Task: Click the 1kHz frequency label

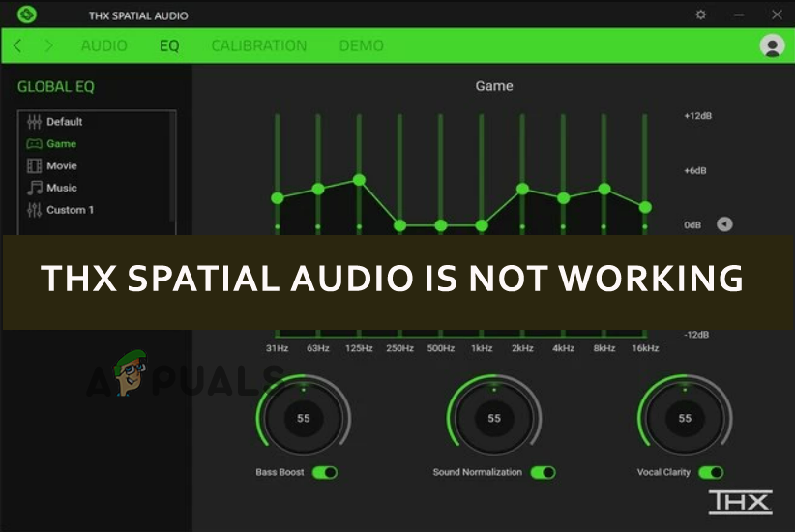Action: (482, 348)
